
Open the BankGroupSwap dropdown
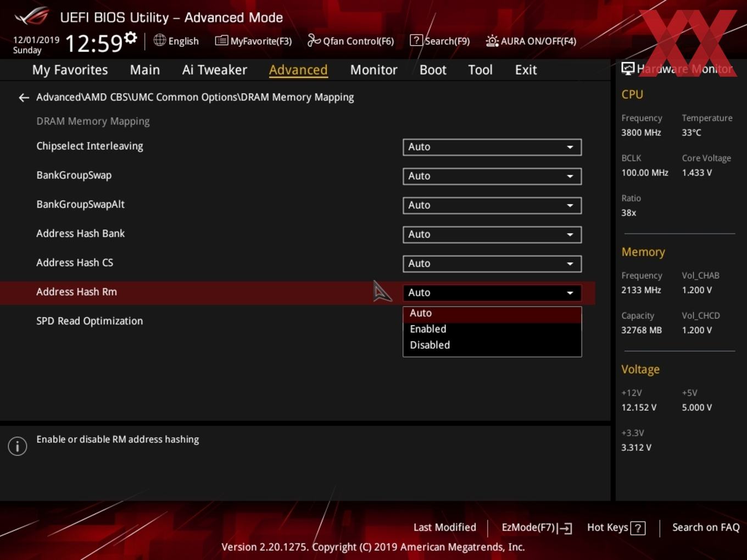point(492,176)
